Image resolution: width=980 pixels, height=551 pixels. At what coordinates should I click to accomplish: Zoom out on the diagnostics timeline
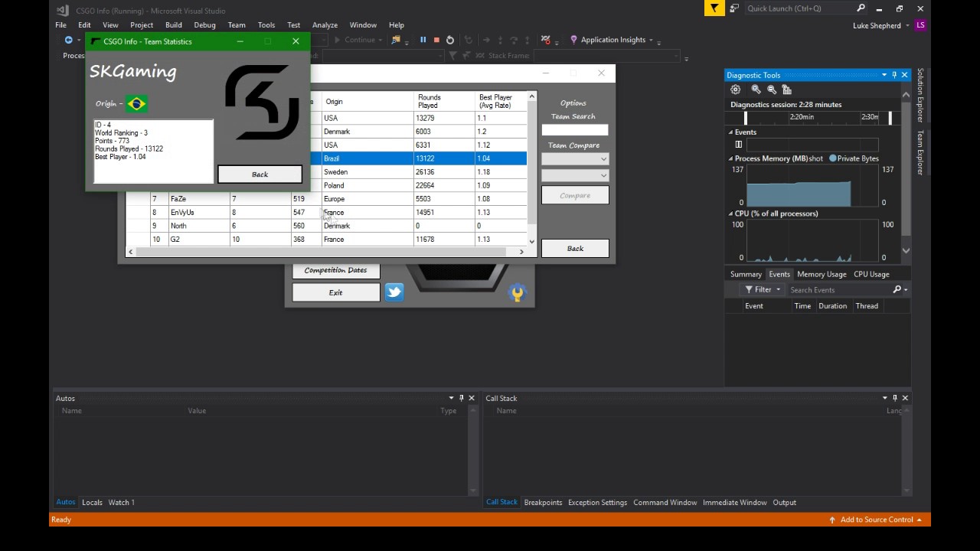[771, 90]
